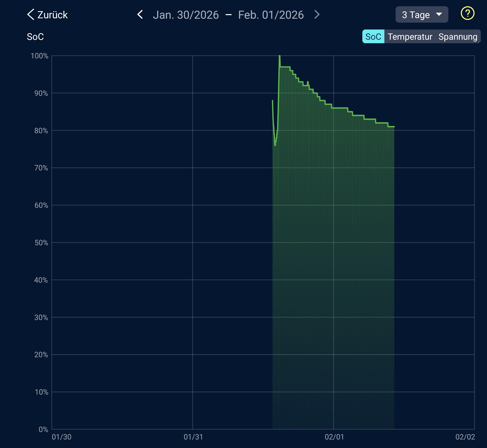Click the 100% peak of the SoC curve
487x448 pixels.
click(279, 56)
